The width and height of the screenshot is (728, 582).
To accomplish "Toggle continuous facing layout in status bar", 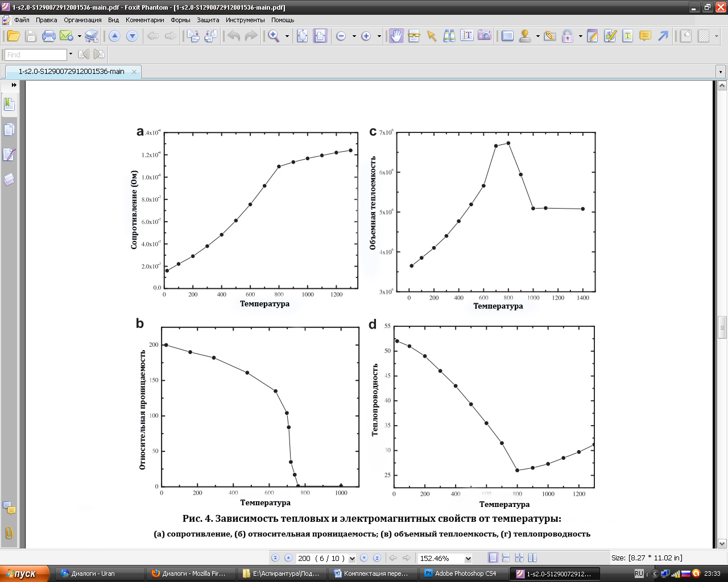I will coord(519,558).
